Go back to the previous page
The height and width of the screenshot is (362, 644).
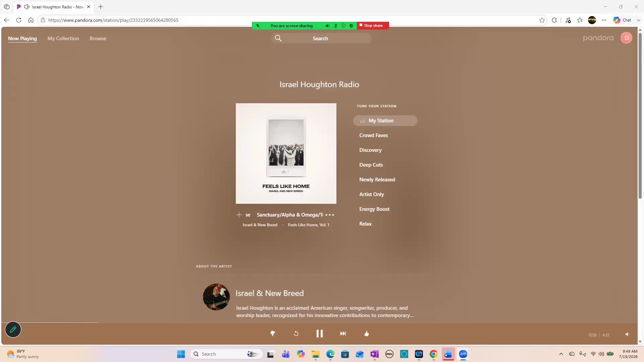(7, 20)
